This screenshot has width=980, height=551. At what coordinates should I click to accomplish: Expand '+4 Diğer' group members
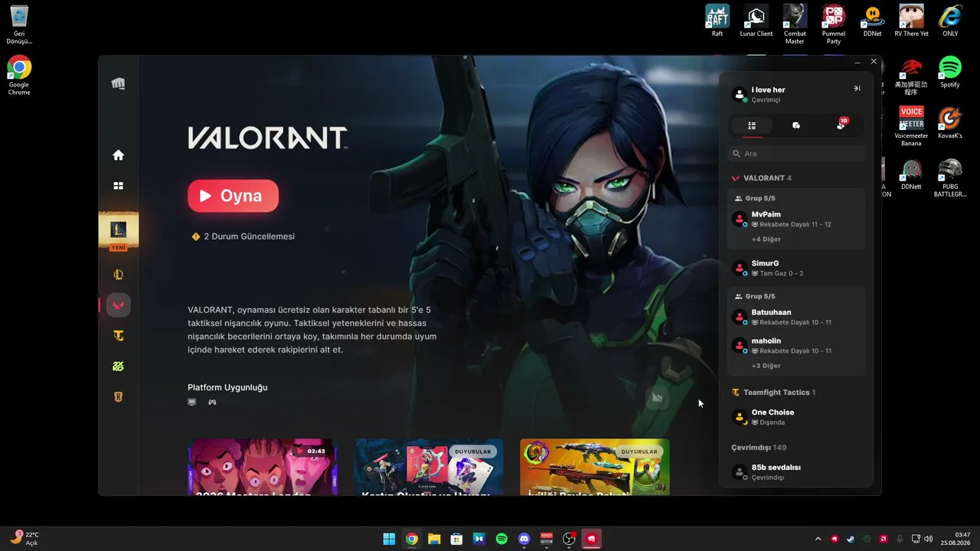[x=766, y=240]
